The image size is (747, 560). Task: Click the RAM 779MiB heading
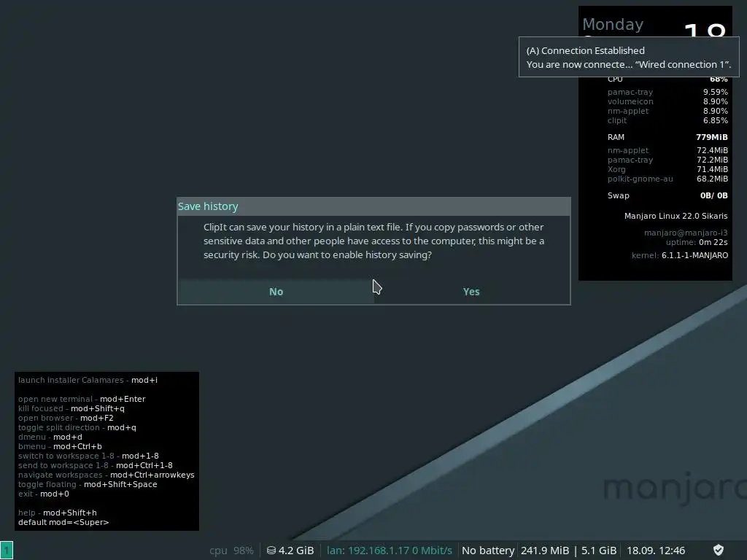667,137
